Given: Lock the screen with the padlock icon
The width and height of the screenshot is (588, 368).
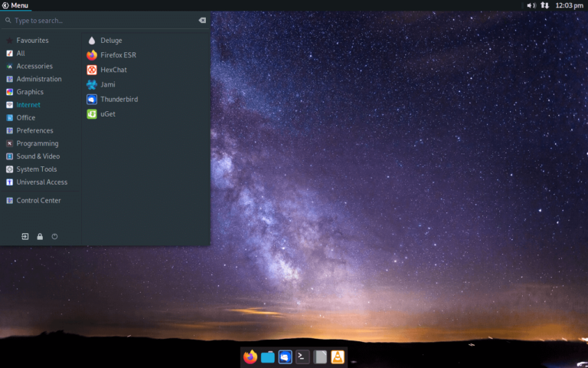Looking at the screenshot, I should (40, 237).
